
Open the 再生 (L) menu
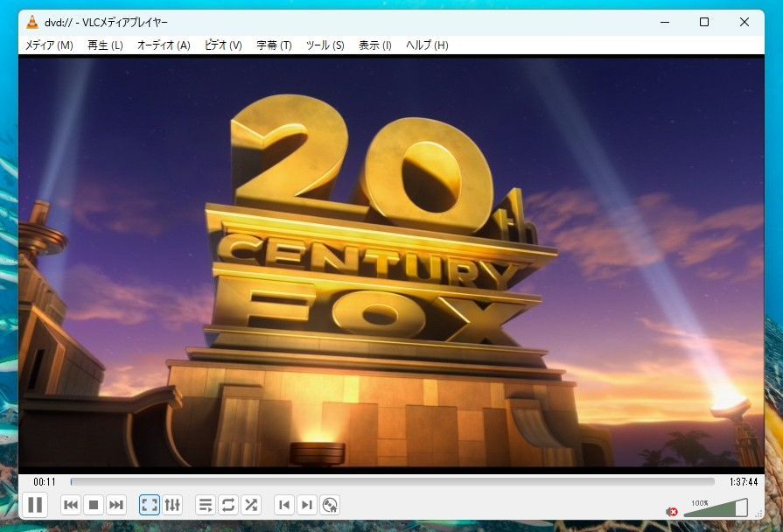point(105,45)
